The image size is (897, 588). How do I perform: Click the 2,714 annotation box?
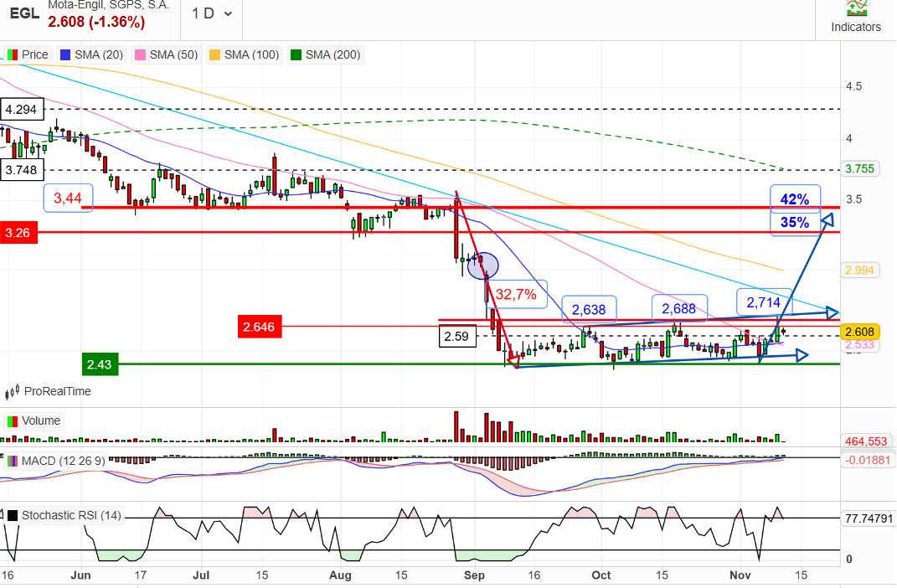(x=764, y=302)
